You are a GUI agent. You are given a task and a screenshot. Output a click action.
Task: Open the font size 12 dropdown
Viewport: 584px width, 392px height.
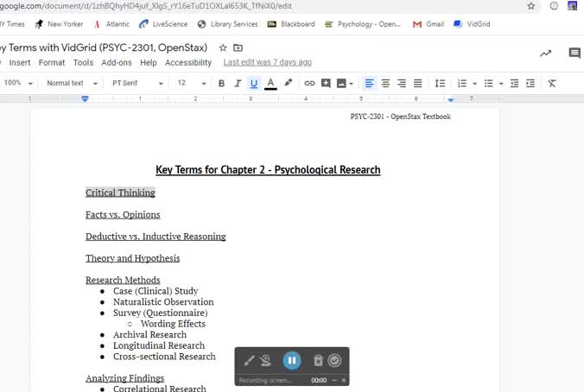click(x=192, y=83)
